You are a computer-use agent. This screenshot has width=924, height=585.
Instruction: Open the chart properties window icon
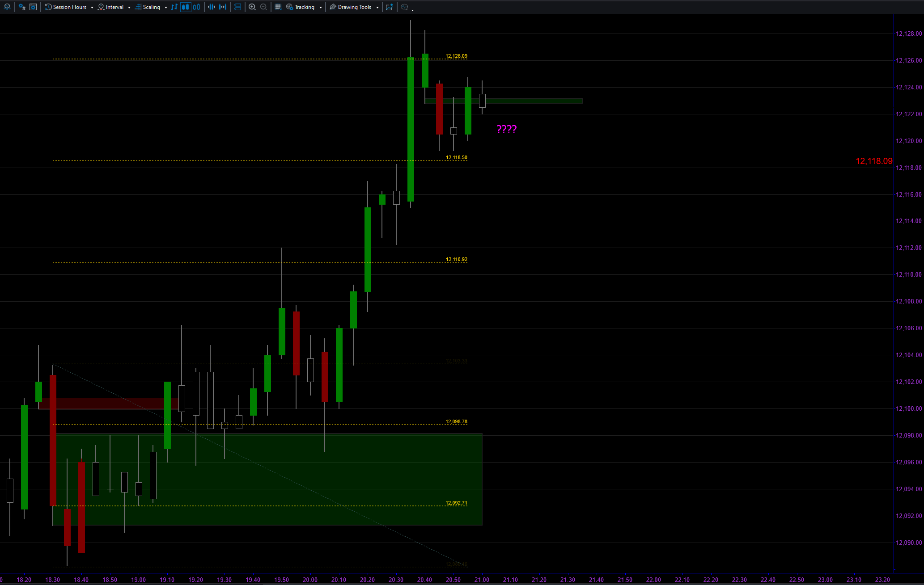coord(33,7)
